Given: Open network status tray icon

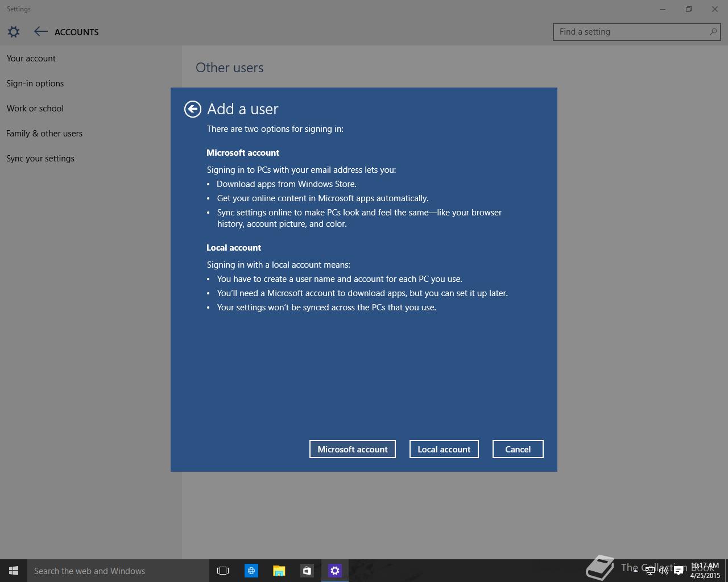Looking at the screenshot, I should [650, 571].
